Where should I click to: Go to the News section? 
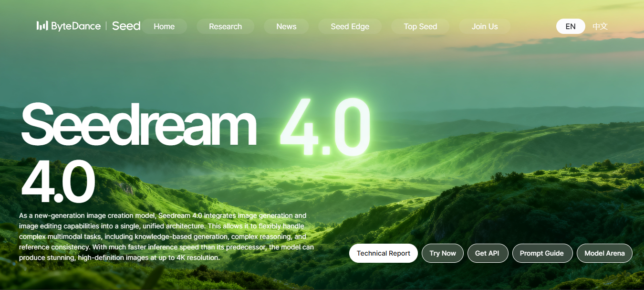pos(286,26)
